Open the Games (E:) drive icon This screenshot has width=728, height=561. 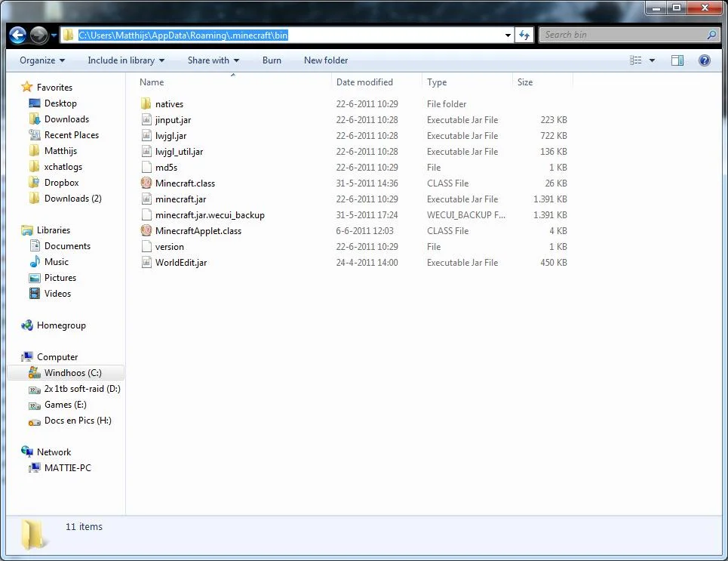pyautogui.click(x=35, y=405)
